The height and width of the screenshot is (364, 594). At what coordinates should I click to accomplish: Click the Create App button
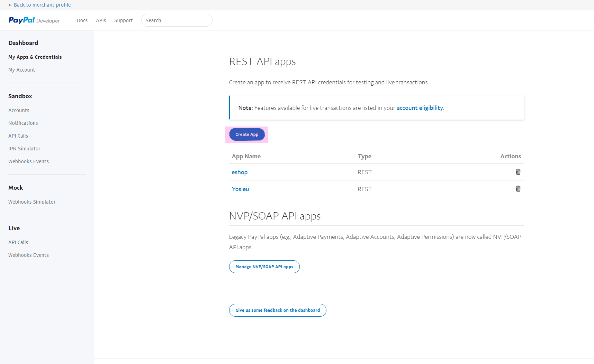(247, 134)
